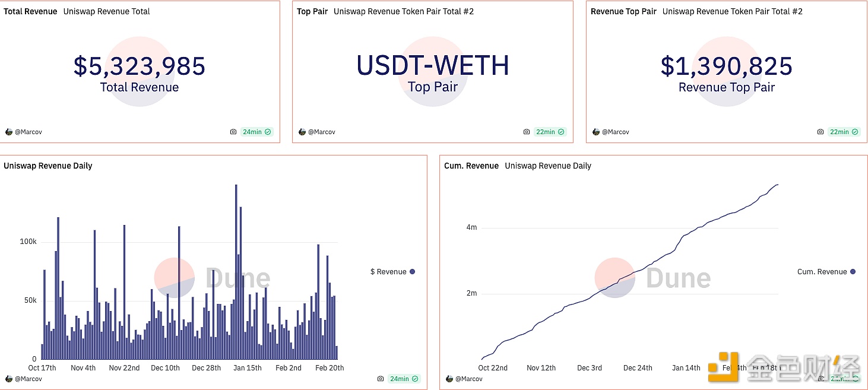Click the 22min refresh badge in the $1,390,825 panel

click(844, 132)
